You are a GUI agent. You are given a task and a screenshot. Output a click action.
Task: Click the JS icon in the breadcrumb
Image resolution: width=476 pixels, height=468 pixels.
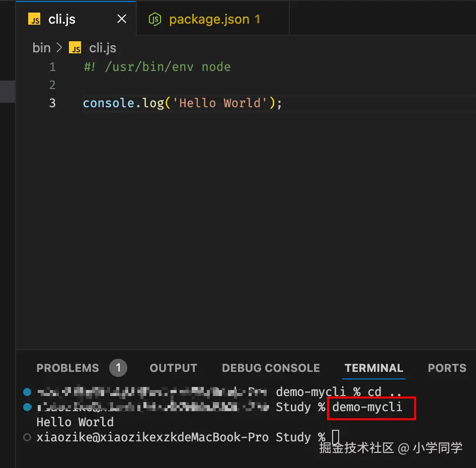tap(75, 48)
